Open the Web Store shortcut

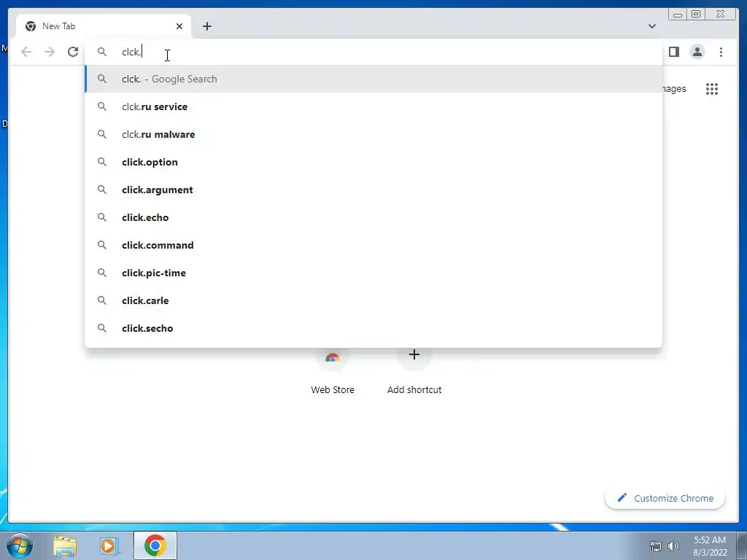[x=333, y=373]
